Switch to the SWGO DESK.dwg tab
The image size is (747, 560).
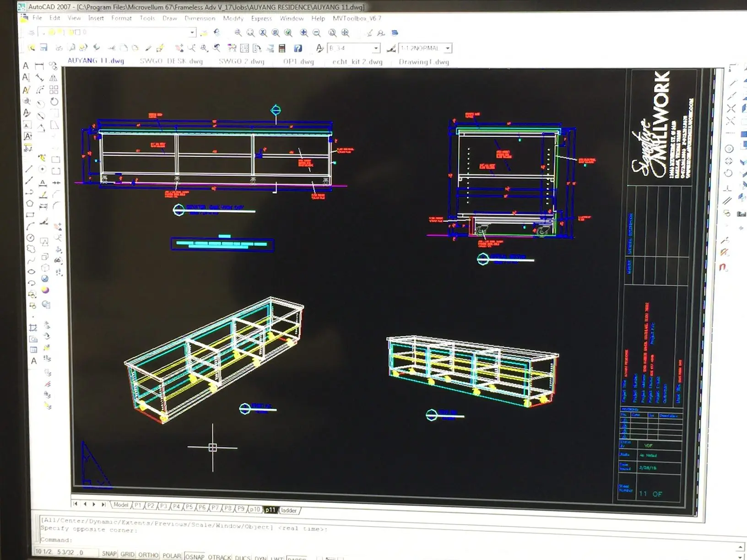pos(171,61)
